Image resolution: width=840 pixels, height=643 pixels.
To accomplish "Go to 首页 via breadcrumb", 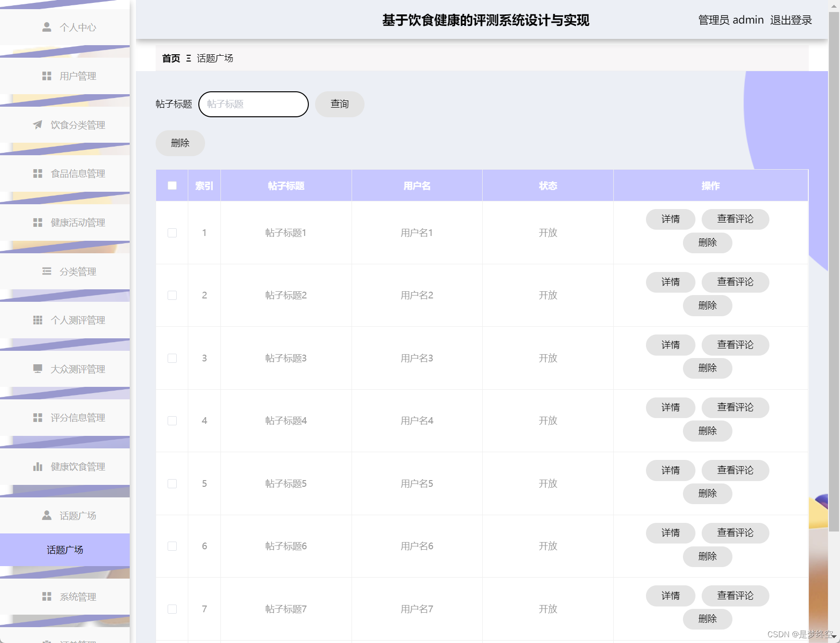I will click(x=171, y=58).
